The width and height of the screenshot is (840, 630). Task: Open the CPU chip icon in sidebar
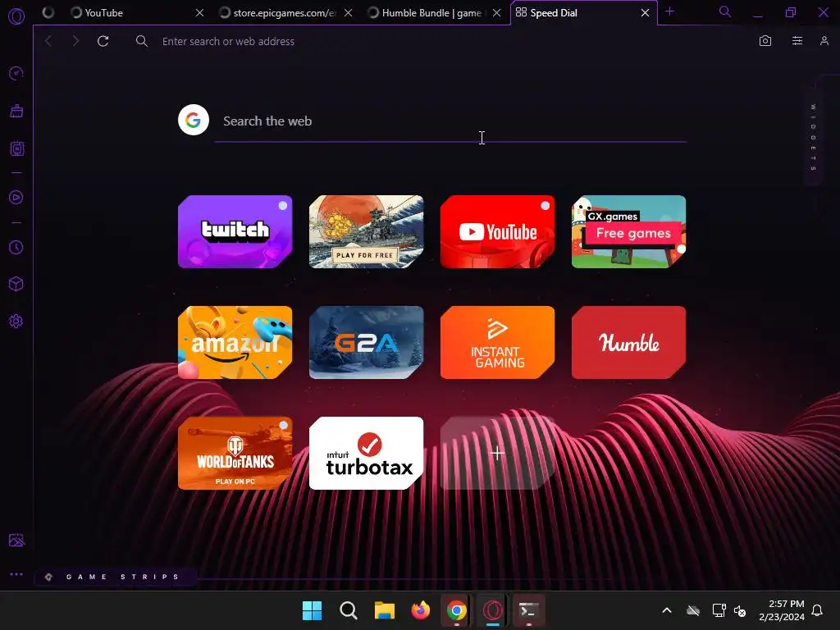tap(16, 148)
